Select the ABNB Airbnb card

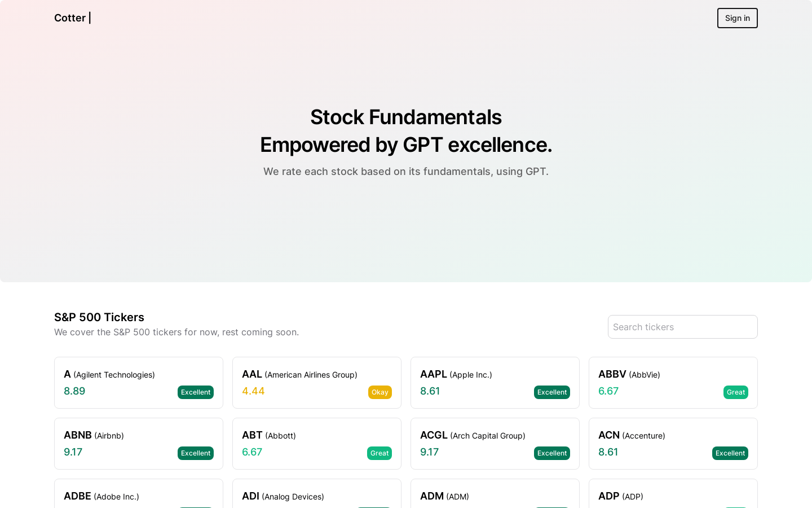[x=138, y=443]
